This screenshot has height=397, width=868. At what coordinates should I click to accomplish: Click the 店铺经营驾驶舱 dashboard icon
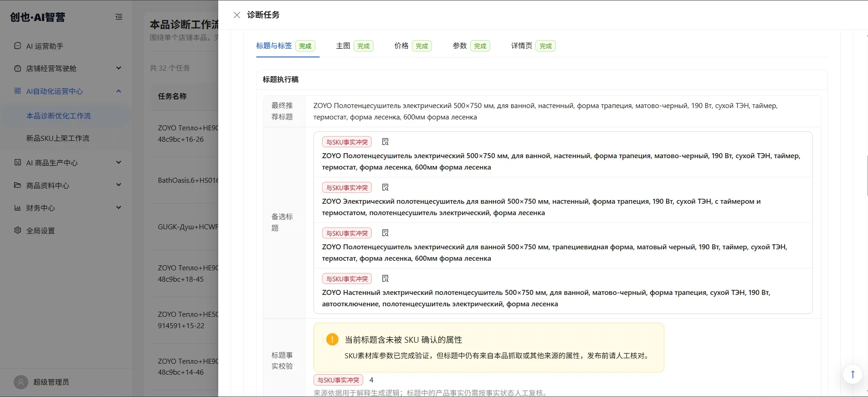click(18, 68)
